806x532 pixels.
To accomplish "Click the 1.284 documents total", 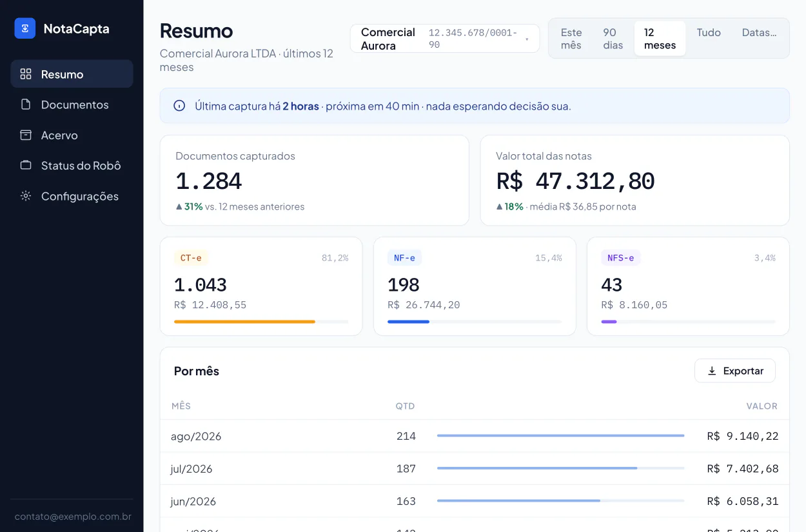I will click(209, 181).
